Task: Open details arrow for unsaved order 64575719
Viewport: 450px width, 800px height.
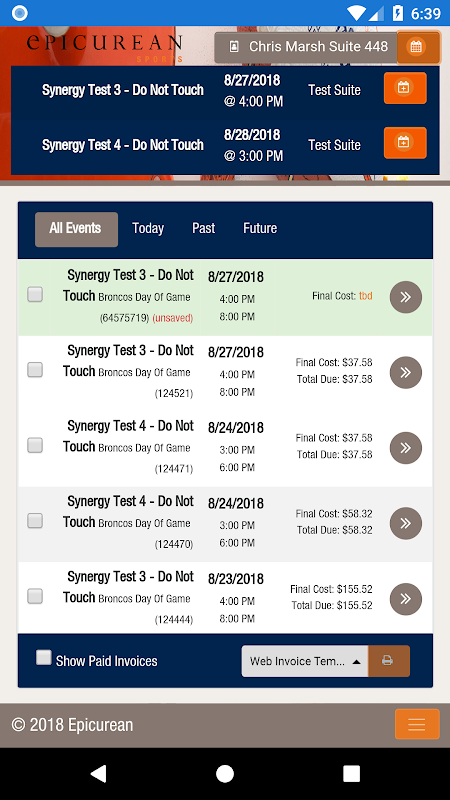Action: 406,297
